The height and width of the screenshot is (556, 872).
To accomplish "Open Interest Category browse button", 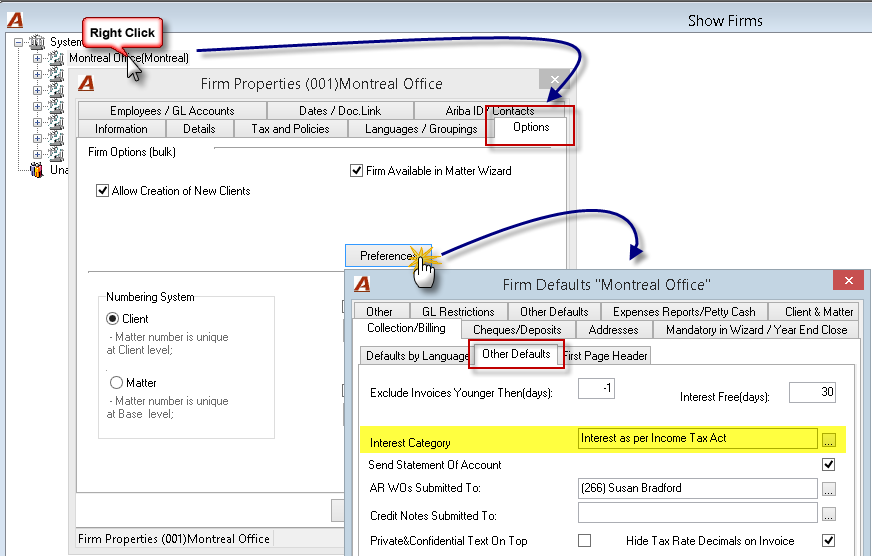I will click(x=829, y=440).
